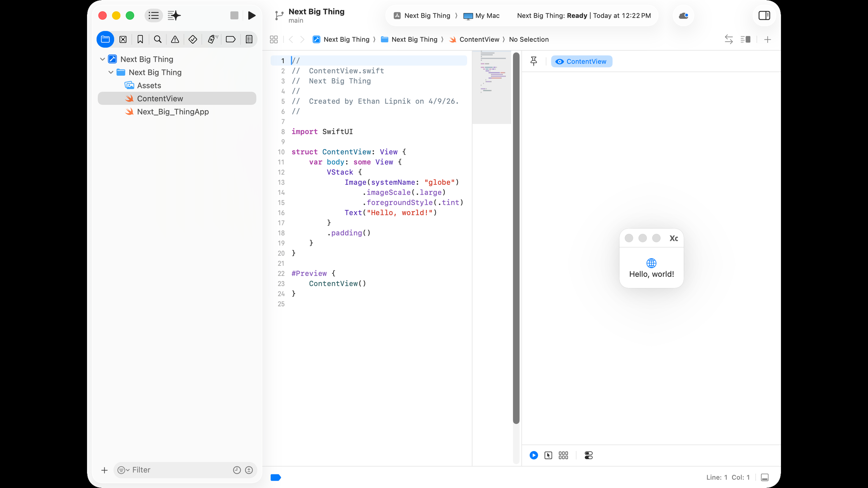Click the git branch icon
Viewport: 868px width, 488px height.
(279, 16)
